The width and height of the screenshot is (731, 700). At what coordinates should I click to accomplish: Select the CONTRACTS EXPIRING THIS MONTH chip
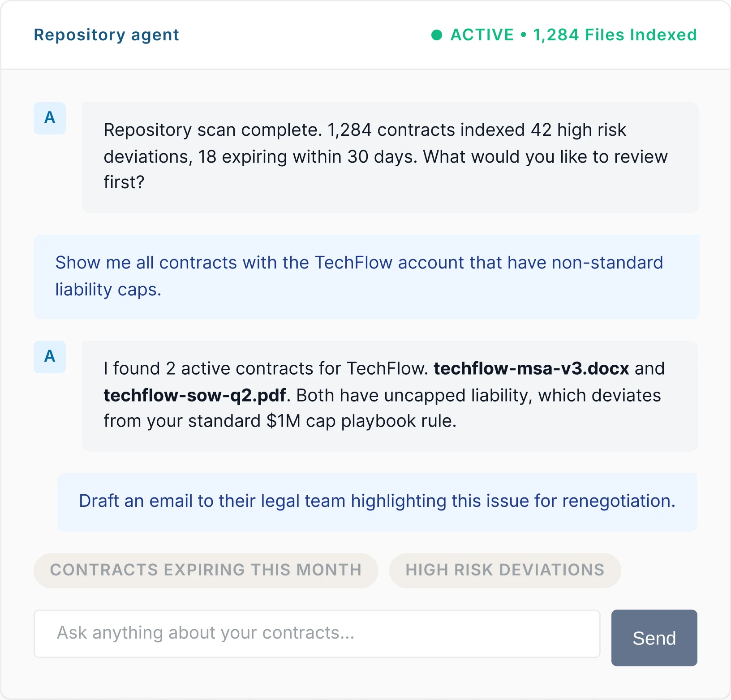[205, 570]
